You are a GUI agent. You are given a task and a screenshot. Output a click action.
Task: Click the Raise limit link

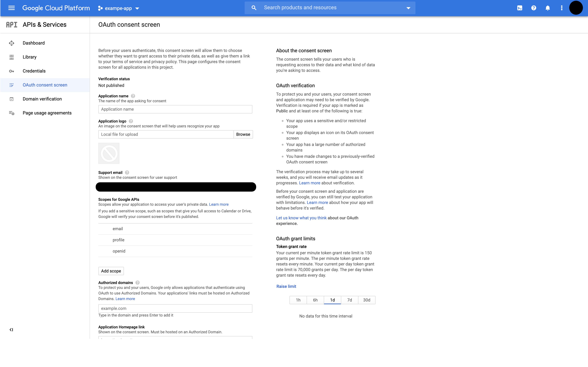286,286
